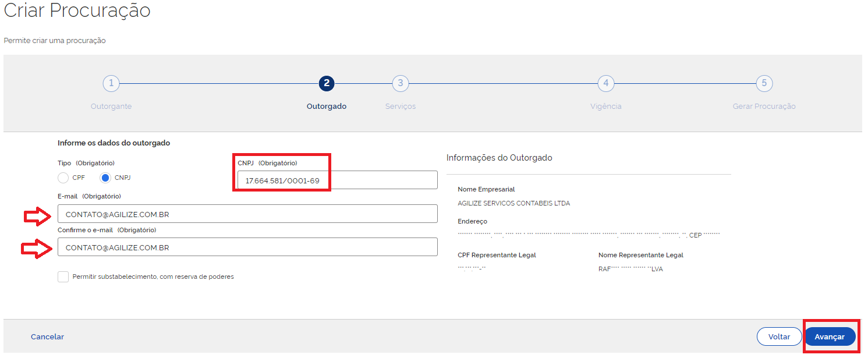Click the Serviços step label
Screen dimensions: 868x358
(401, 107)
